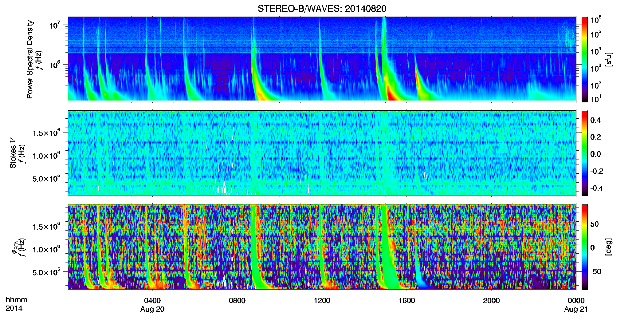Click the 0400 time tick label
The image size is (644, 332).
click(x=152, y=300)
